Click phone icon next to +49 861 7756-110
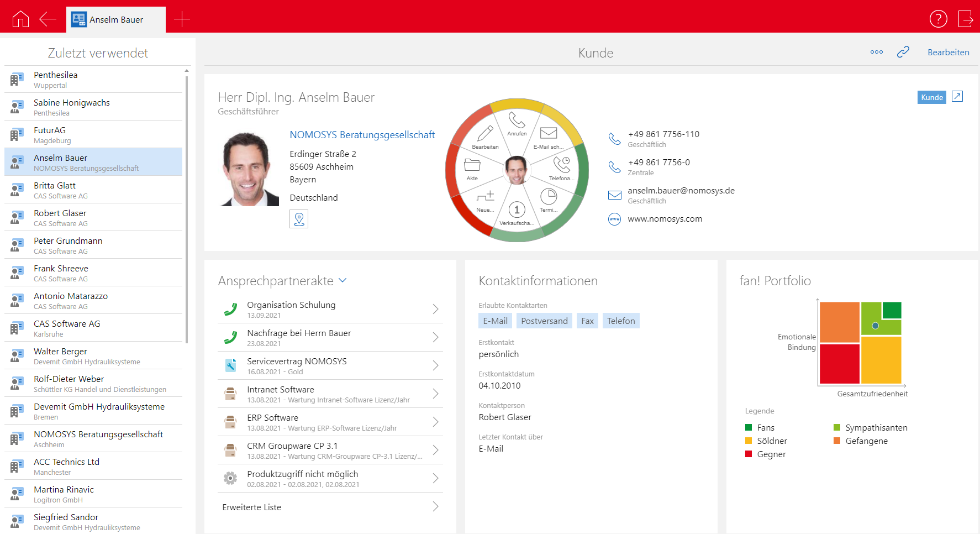This screenshot has height=534, width=980. pos(614,139)
